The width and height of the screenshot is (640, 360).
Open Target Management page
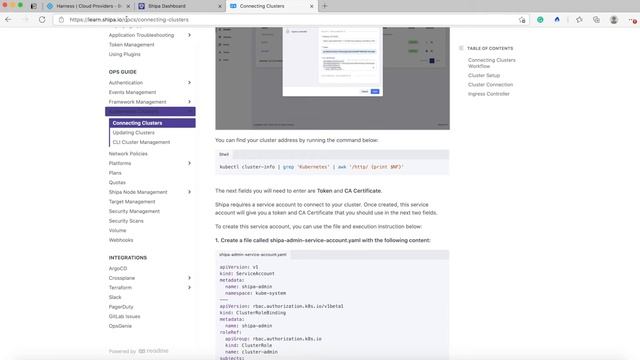coord(132,202)
